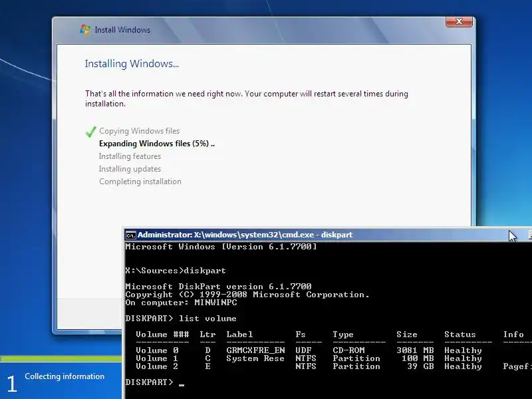This screenshot has height=399, width=532.
Task: Click the blinking DISKPART> prompt line
Action: pos(155,382)
